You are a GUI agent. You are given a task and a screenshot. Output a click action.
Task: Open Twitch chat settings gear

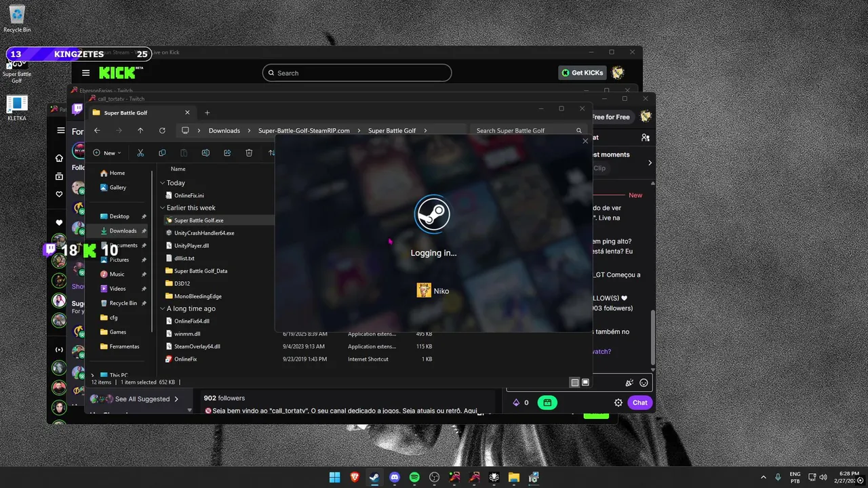(x=618, y=403)
